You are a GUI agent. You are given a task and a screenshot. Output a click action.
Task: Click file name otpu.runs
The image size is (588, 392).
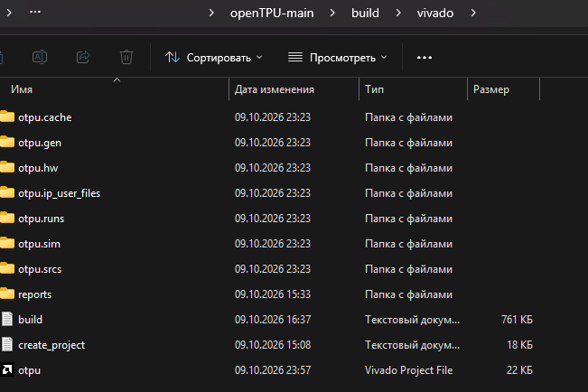[41, 219]
